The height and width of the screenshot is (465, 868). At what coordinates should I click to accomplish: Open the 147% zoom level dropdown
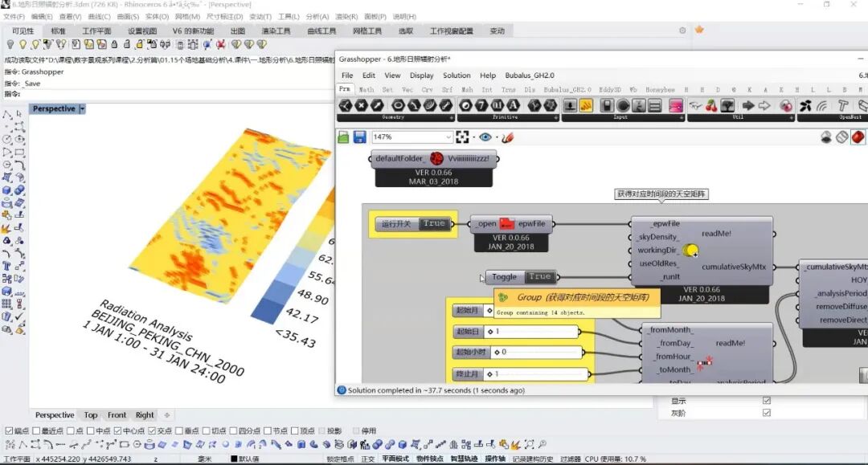[448, 137]
